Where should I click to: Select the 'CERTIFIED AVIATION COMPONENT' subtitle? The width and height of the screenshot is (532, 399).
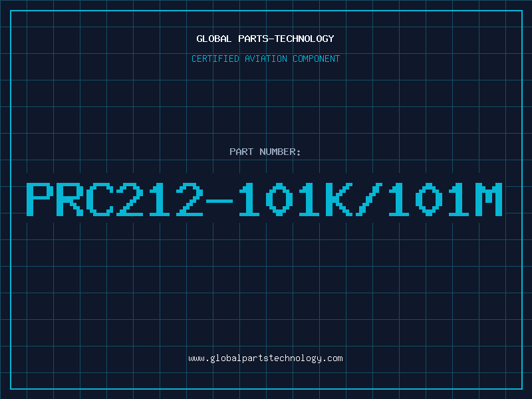click(265, 59)
